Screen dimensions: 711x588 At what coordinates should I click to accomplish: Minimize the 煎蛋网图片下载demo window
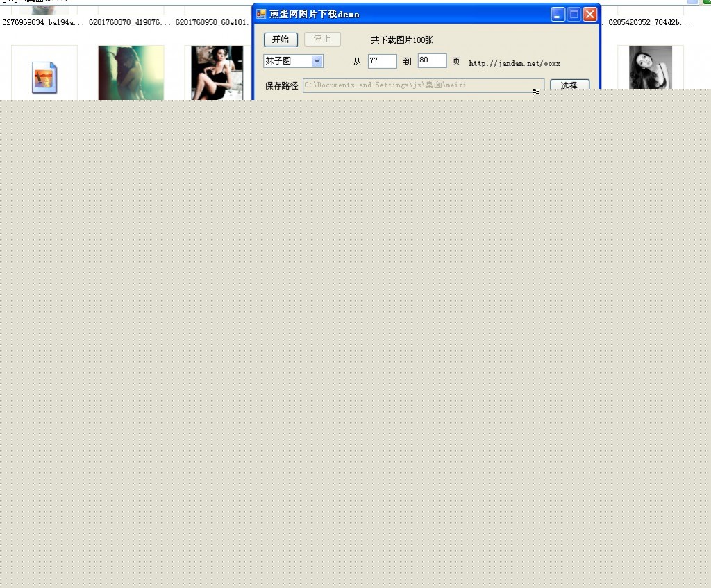click(x=558, y=15)
